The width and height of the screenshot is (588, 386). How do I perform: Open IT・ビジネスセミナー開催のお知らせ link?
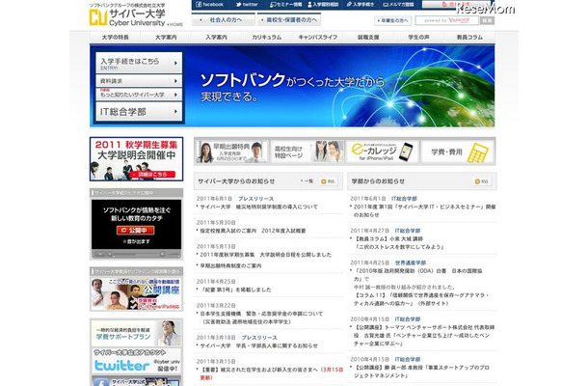pyautogui.click(x=424, y=210)
